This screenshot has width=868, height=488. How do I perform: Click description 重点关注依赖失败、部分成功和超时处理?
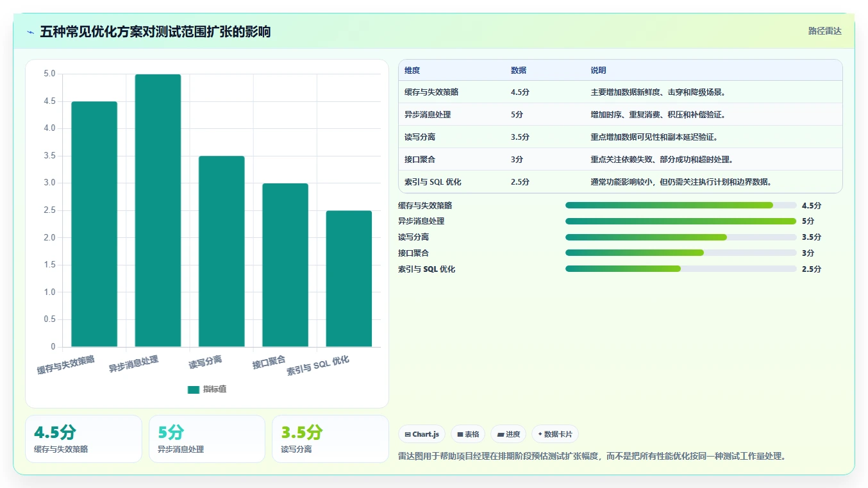[662, 160]
